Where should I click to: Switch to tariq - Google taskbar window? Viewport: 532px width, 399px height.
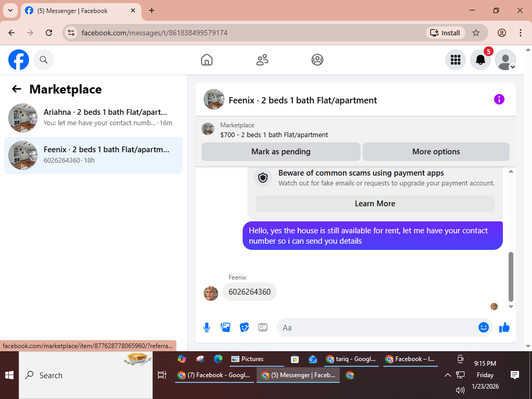pyautogui.click(x=351, y=359)
